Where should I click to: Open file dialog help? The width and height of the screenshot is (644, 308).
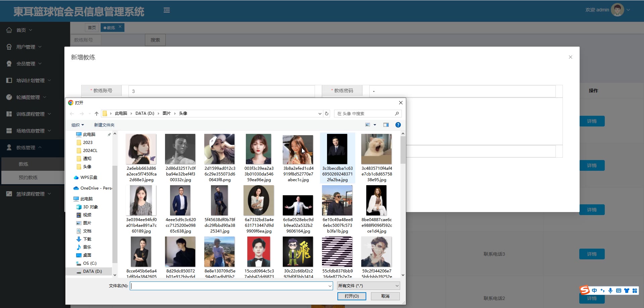[398, 125]
